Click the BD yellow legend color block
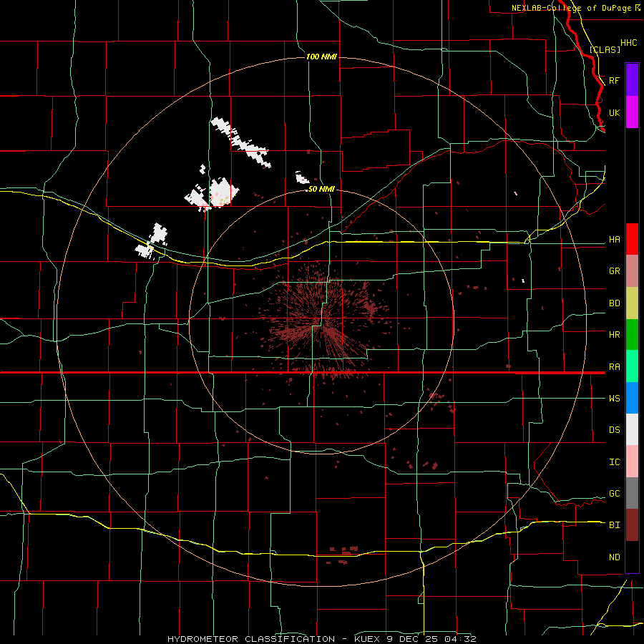 pyautogui.click(x=632, y=303)
